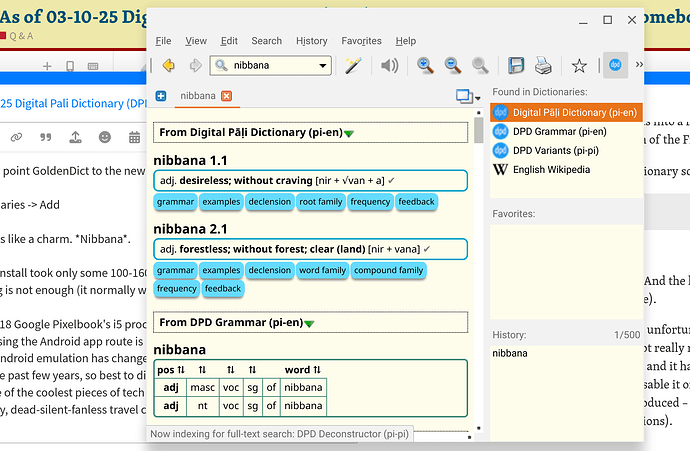690x451 pixels.
Task: Open the Edit menu
Action: click(229, 41)
